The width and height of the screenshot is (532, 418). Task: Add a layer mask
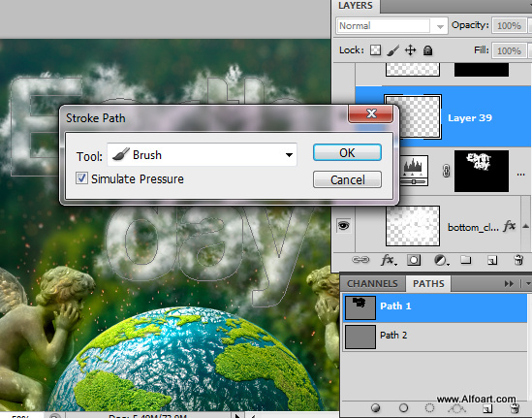pyautogui.click(x=414, y=260)
